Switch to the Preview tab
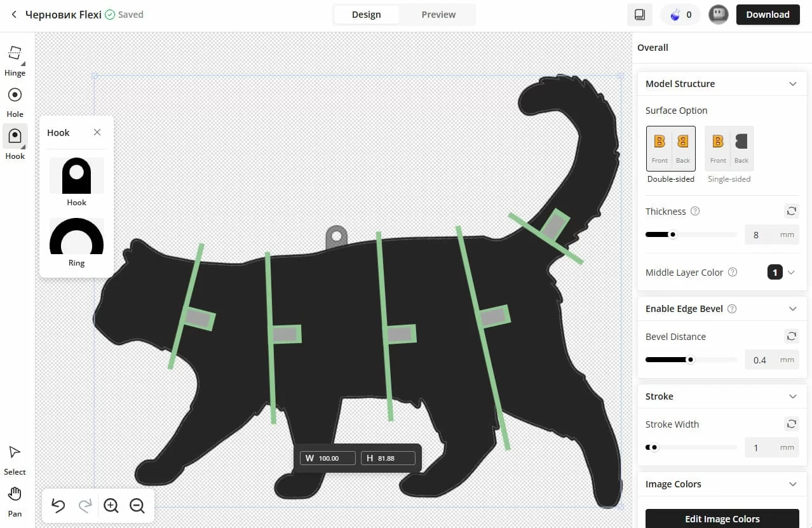 pyautogui.click(x=438, y=15)
